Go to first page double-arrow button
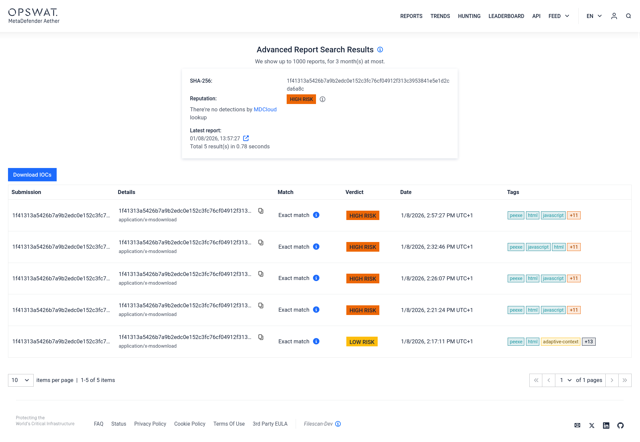 coord(536,380)
